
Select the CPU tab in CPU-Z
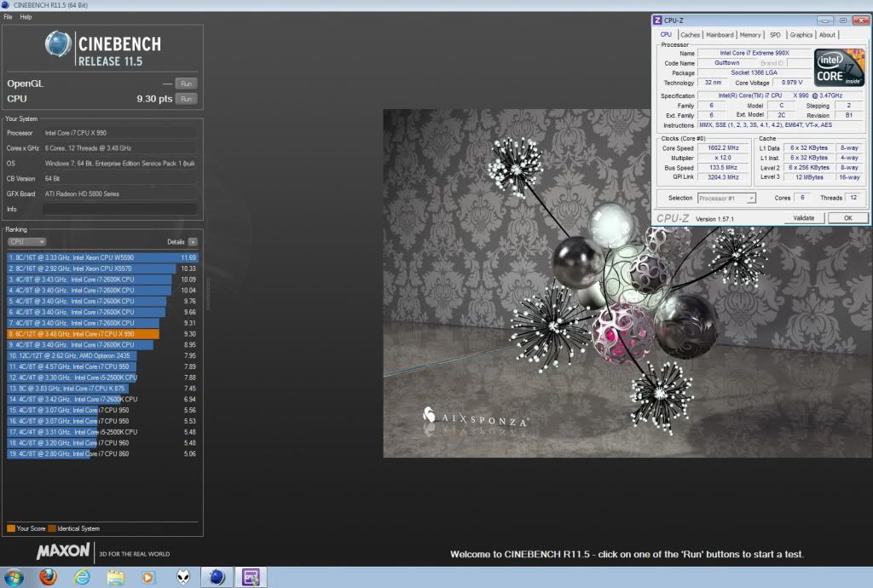click(666, 34)
